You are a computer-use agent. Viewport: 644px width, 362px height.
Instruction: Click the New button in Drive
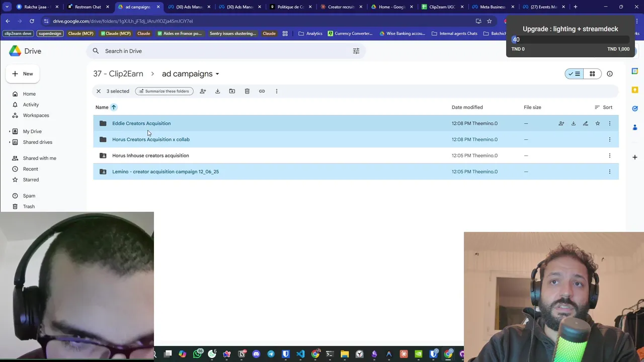click(23, 74)
